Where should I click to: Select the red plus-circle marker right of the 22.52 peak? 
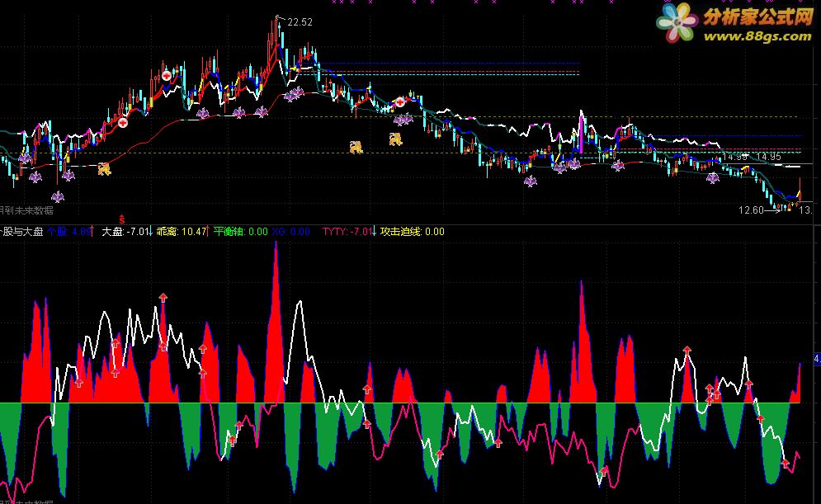(399, 102)
